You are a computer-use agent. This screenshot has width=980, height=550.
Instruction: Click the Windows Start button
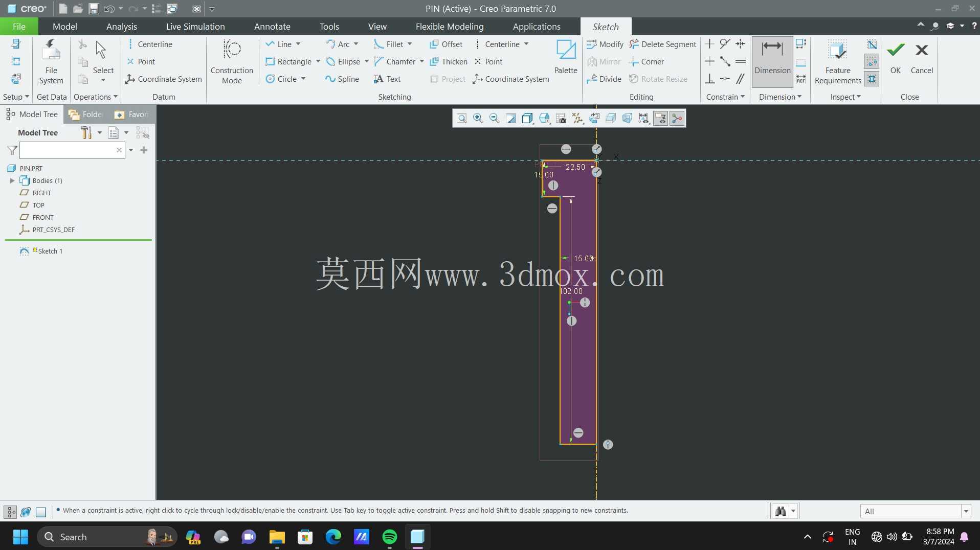click(20, 537)
